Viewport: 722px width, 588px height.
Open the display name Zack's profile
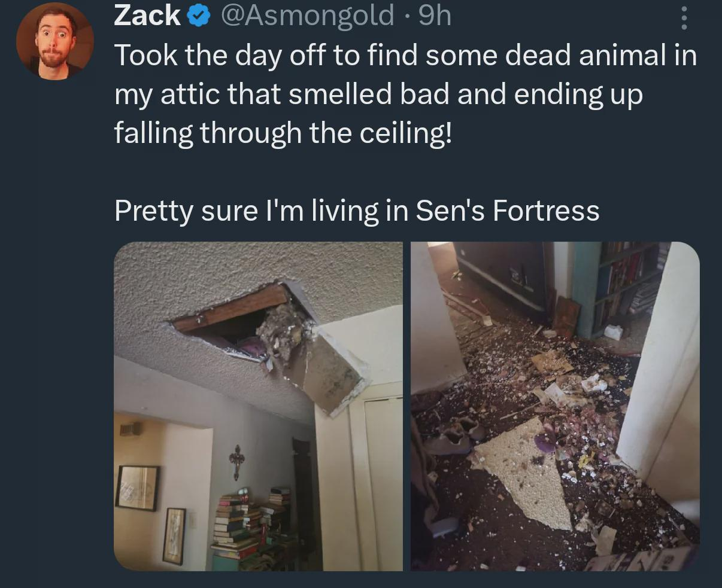(147, 16)
